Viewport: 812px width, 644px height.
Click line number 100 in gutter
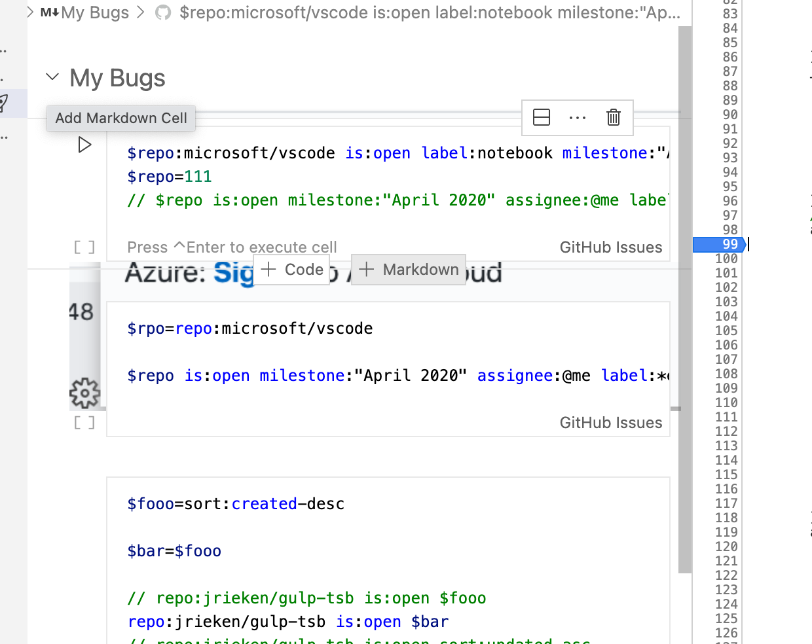click(727, 259)
